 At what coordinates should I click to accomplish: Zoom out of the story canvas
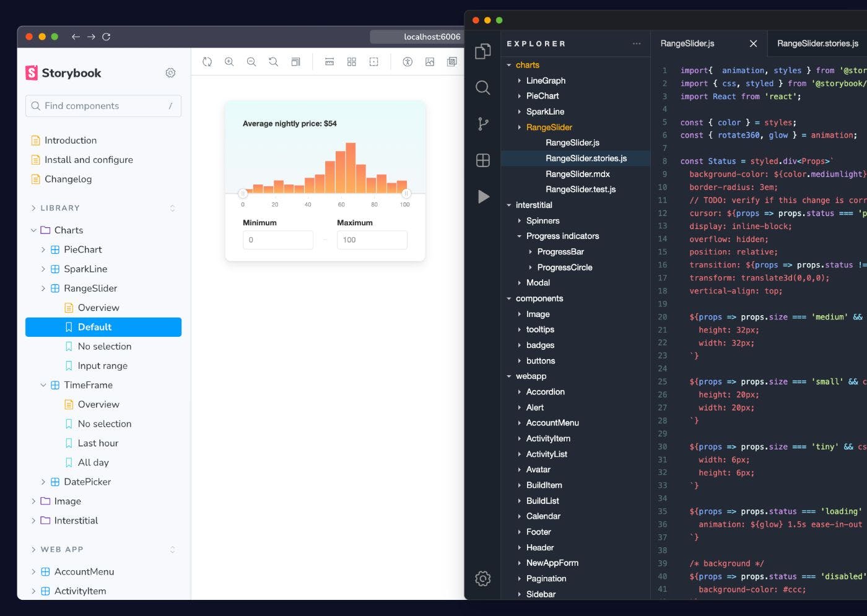coord(251,62)
